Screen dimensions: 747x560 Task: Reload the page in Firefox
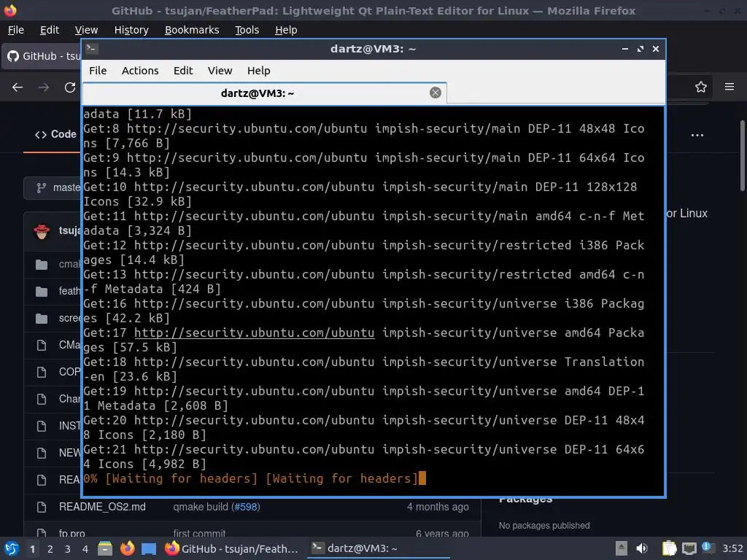coord(70,87)
